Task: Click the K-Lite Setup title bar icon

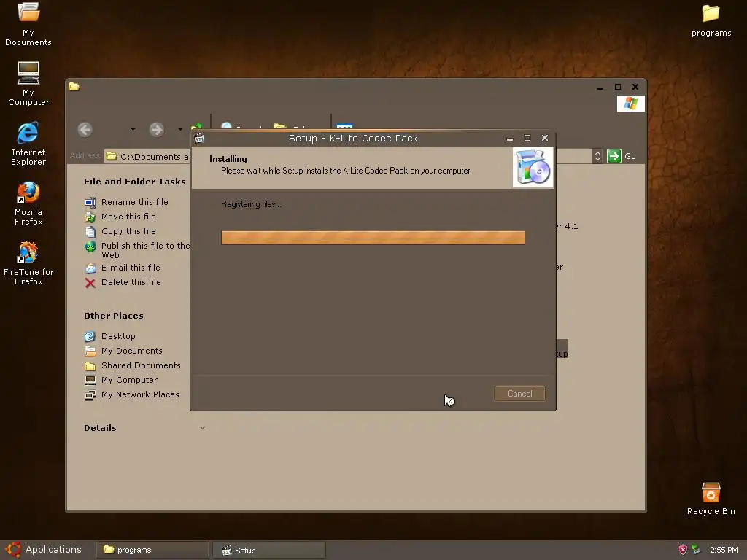Action: click(x=199, y=138)
